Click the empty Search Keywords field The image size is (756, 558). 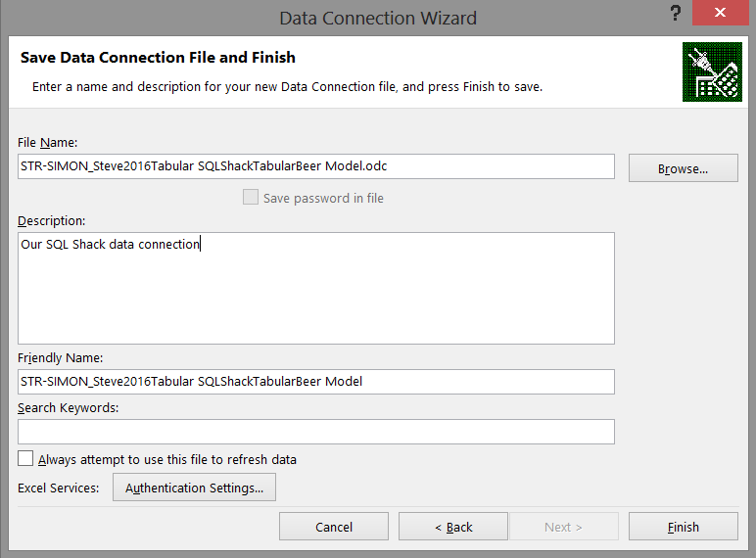(x=315, y=432)
